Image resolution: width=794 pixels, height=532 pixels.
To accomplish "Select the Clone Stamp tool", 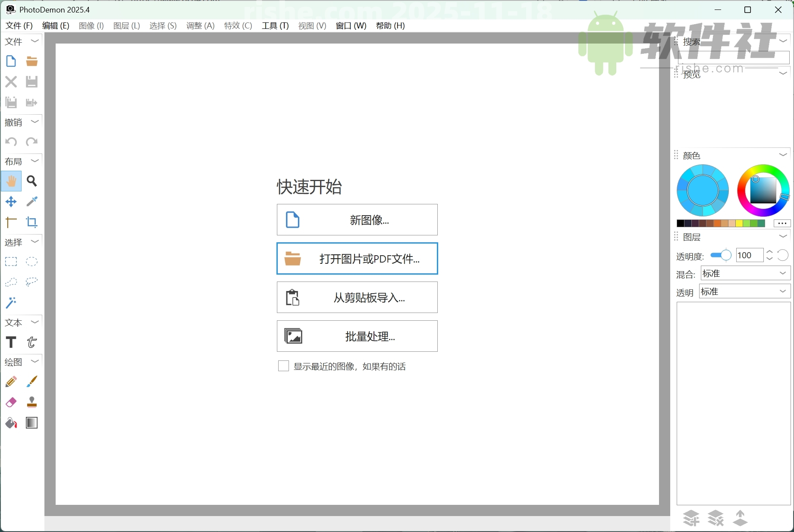I will click(32, 402).
